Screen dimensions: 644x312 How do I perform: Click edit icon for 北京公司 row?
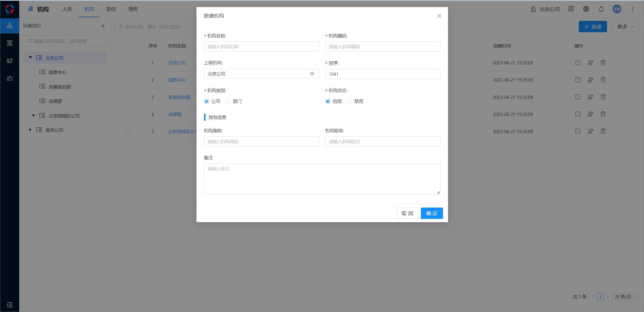coord(578,63)
